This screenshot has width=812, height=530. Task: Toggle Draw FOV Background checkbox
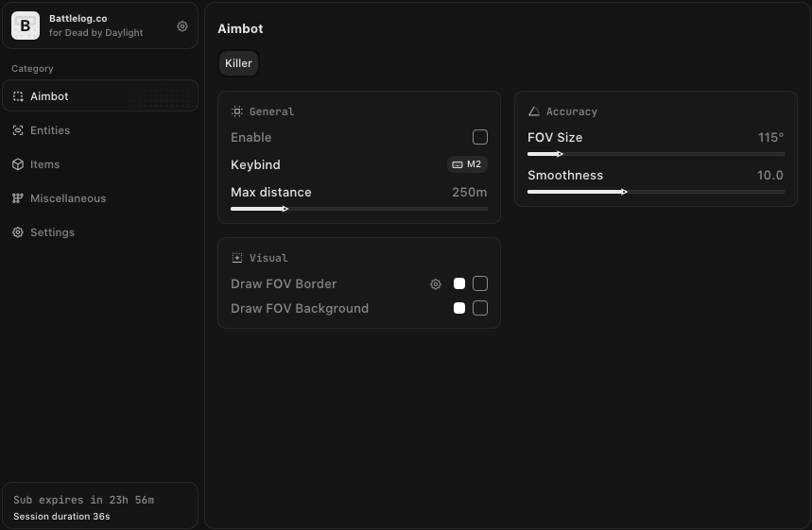(480, 308)
